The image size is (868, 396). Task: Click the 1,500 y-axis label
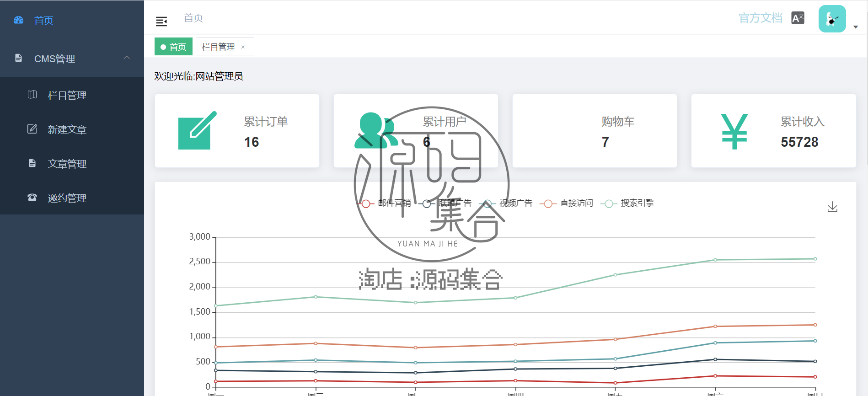[x=199, y=312]
